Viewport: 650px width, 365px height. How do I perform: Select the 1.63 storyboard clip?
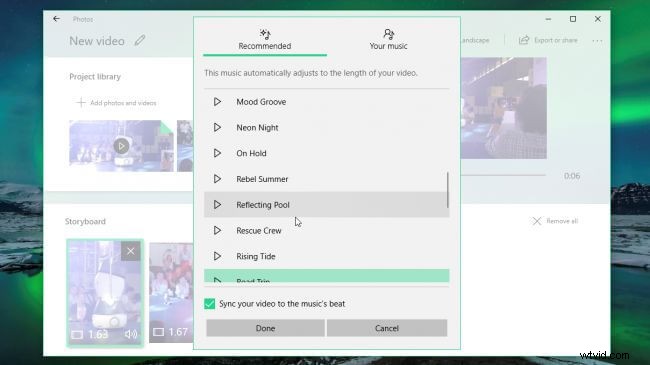tap(105, 293)
